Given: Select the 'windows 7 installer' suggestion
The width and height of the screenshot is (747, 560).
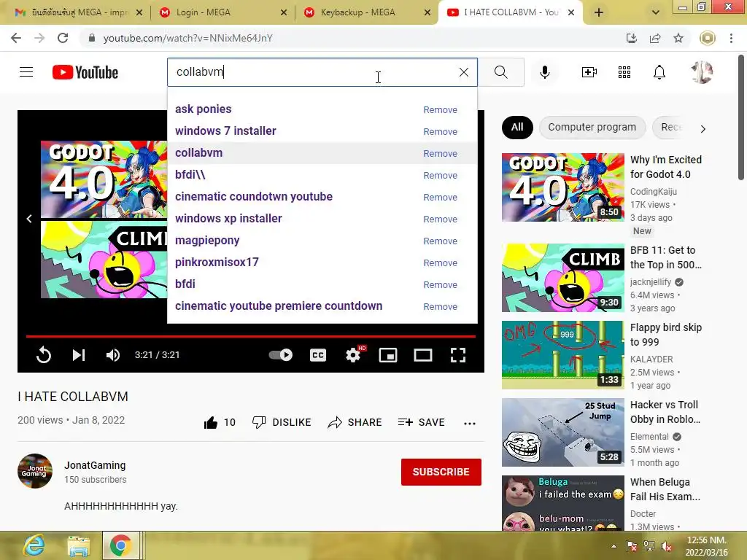Looking at the screenshot, I should [225, 131].
